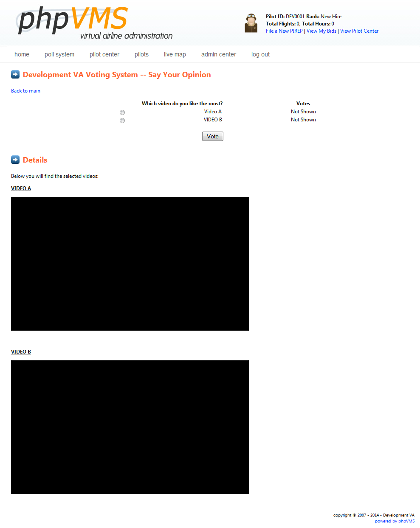Image resolution: width=420 pixels, height=528 pixels.
Task: Go to pilot center menu
Action: point(104,54)
